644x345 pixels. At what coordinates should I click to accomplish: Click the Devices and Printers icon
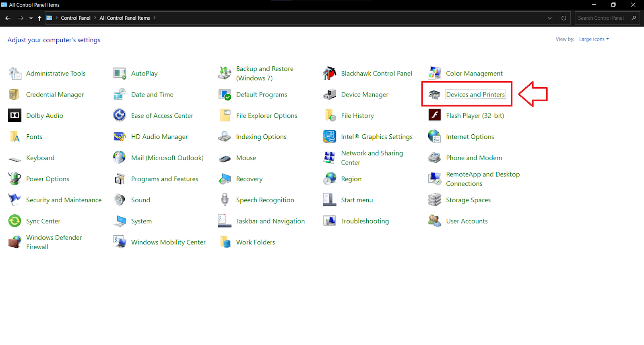point(435,94)
